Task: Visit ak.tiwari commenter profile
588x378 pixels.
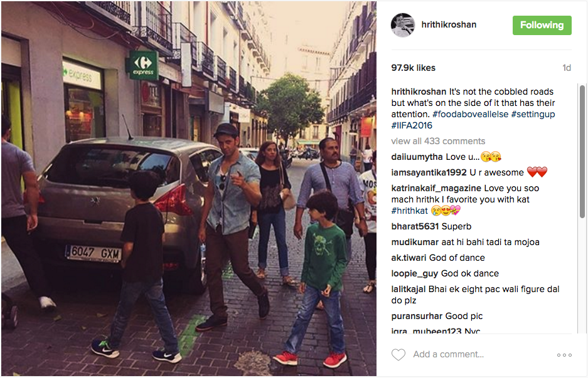Action: [409, 258]
